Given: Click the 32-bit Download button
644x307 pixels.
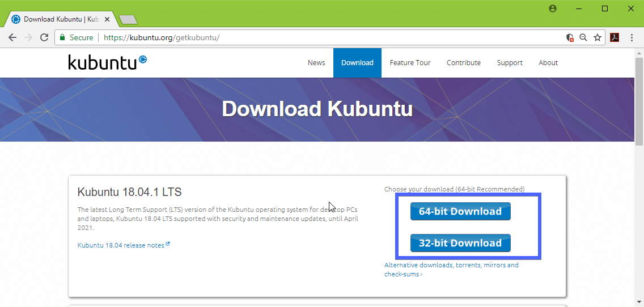Looking at the screenshot, I should (x=460, y=243).
